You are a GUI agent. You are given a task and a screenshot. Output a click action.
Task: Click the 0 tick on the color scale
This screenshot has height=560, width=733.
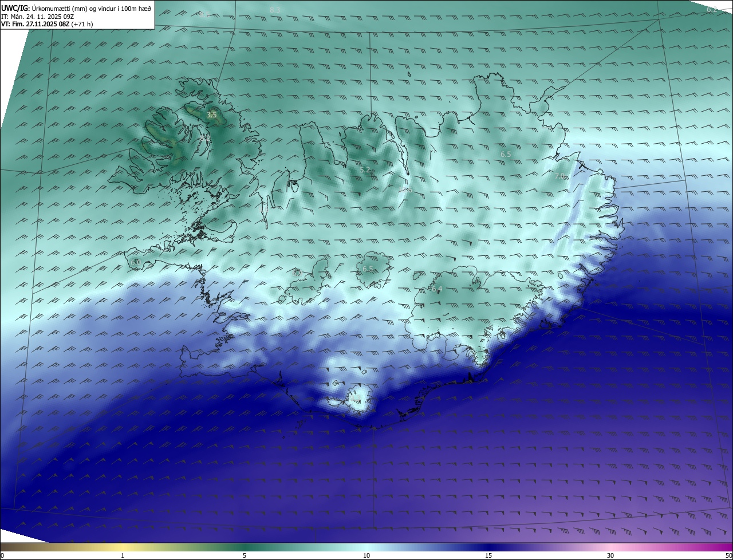coord(2,555)
